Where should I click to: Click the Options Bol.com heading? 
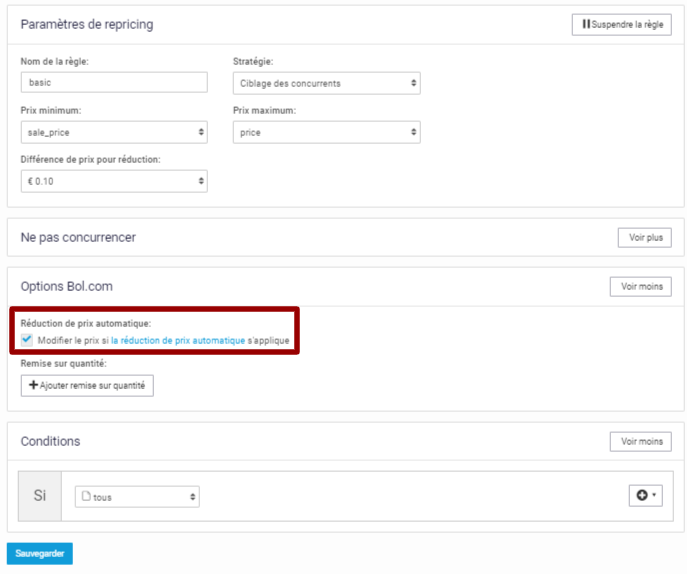[67, 287]
